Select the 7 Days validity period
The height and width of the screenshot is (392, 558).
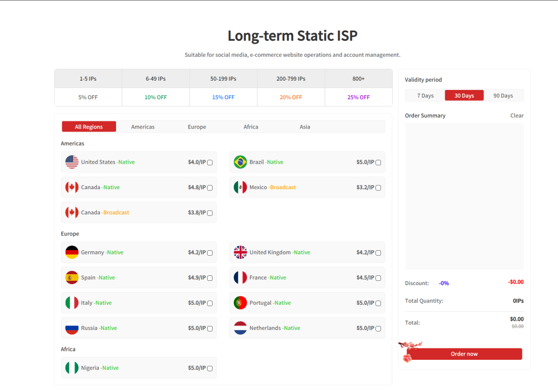[x=425, y=95]
